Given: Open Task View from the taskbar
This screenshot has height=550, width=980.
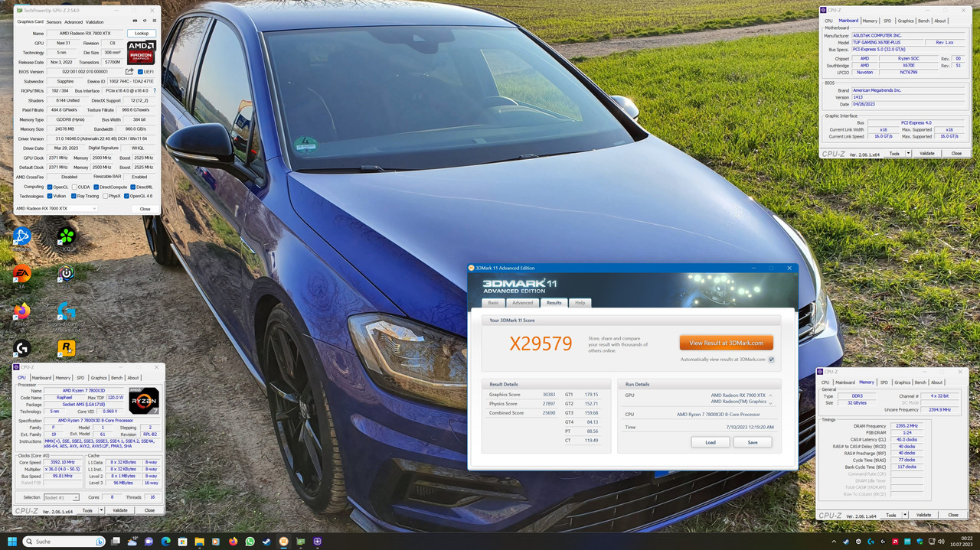Looking at the screenshot, I should [115, 542].
